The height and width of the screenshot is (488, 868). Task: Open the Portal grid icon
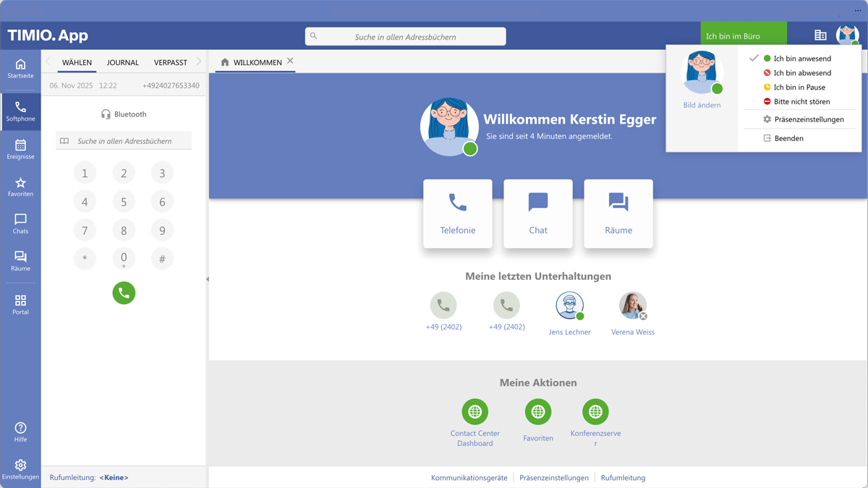coord(20,304)
